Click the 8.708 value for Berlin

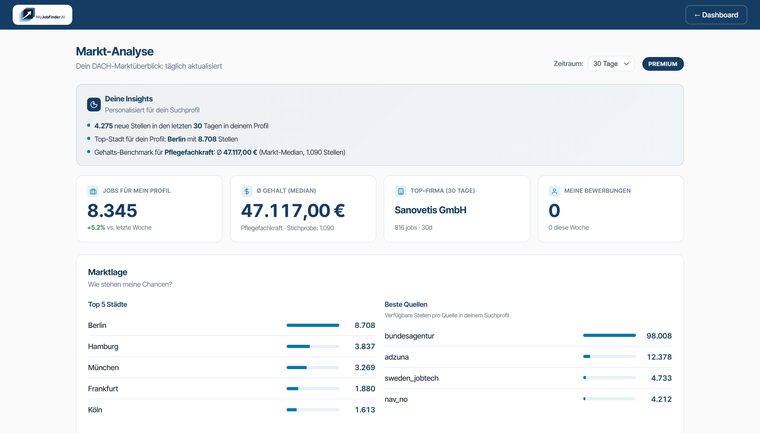pyautogui.click(x=364, y=325)
